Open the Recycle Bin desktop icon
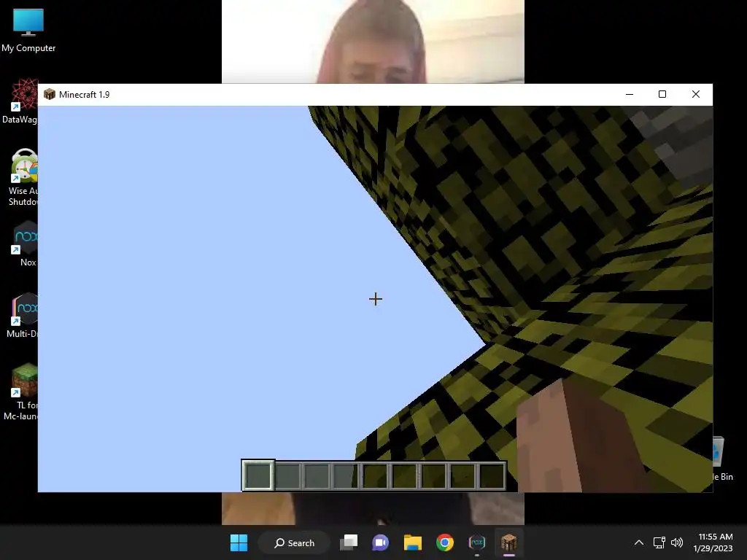The height and width of the screenshot is (560, 747). point(723,458)
